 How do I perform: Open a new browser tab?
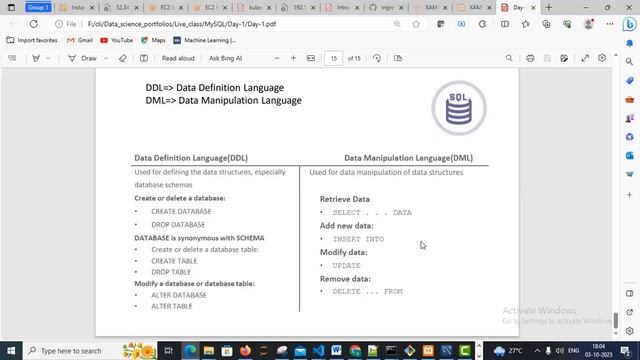tap(549, 7)
